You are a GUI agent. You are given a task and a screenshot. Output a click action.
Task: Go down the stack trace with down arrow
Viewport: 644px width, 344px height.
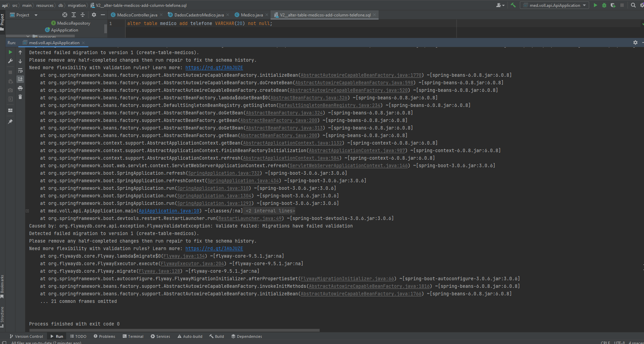coord(20,61)
